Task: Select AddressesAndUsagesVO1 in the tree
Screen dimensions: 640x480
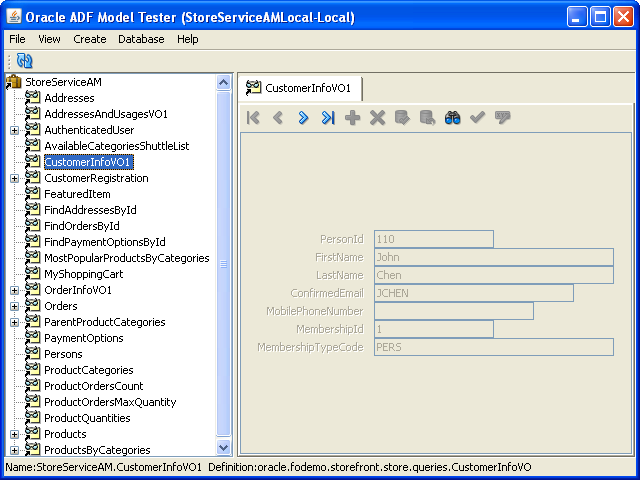Action: (x=106, y=114)
